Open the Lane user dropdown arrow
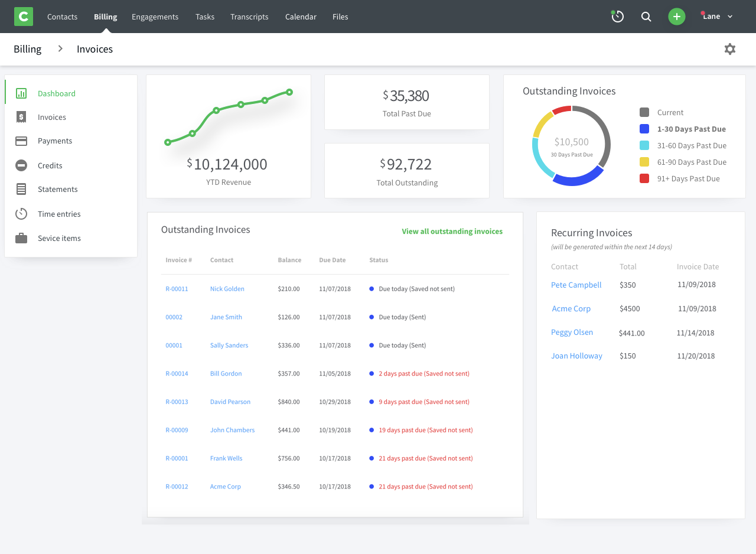The image size is (756, 554). point(730,17)
